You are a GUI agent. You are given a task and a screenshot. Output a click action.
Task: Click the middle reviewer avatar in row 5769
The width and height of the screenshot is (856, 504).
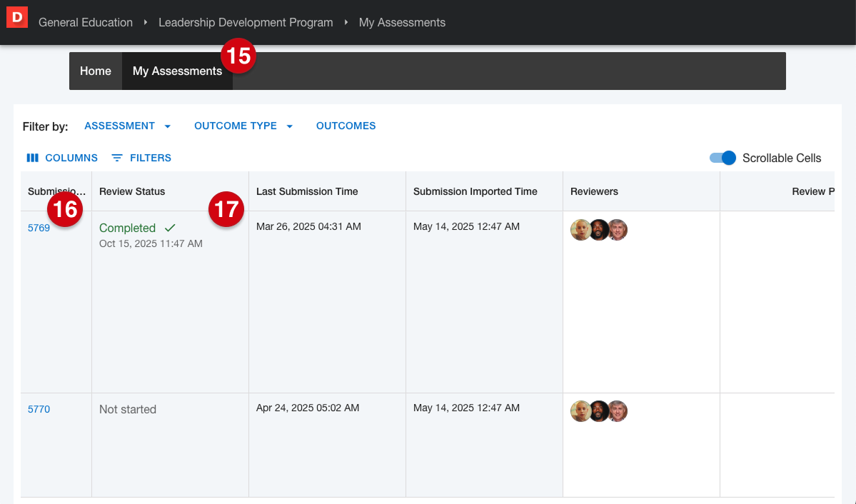click(x=599, y=230)
